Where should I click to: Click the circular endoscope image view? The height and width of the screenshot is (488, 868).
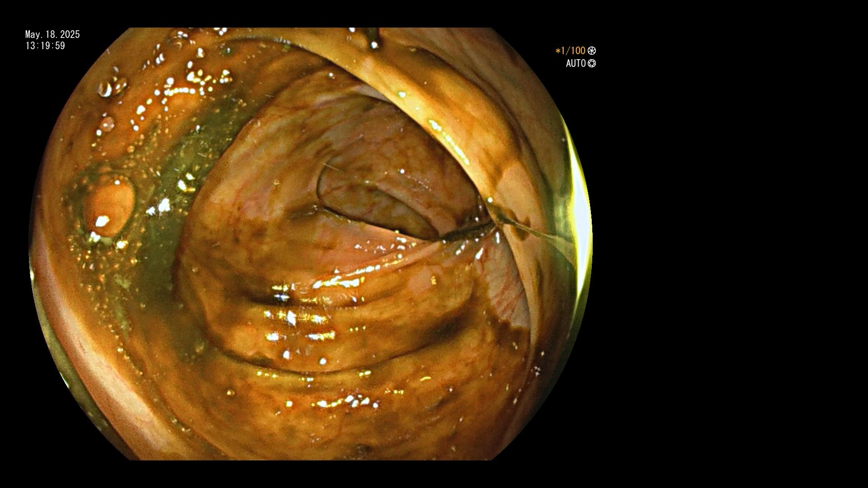coord(311,244)
